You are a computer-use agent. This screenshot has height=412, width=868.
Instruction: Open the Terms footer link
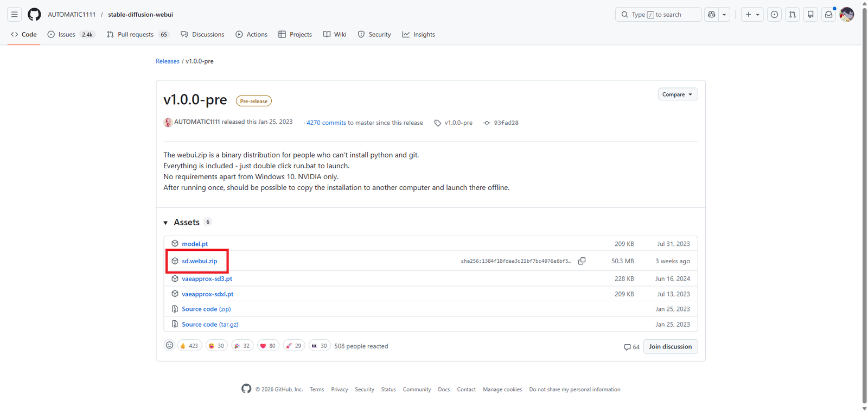317,389
